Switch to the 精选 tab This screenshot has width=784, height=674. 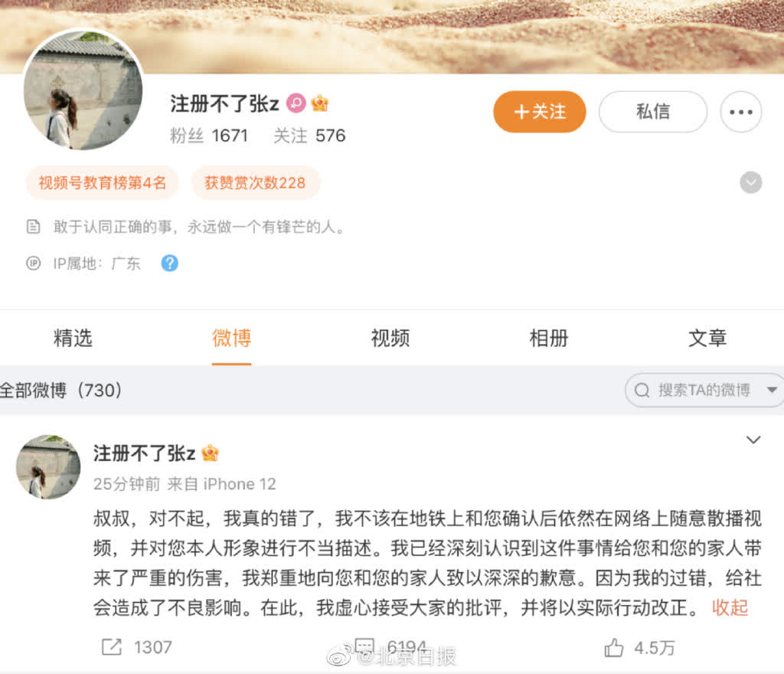(73, 339)
